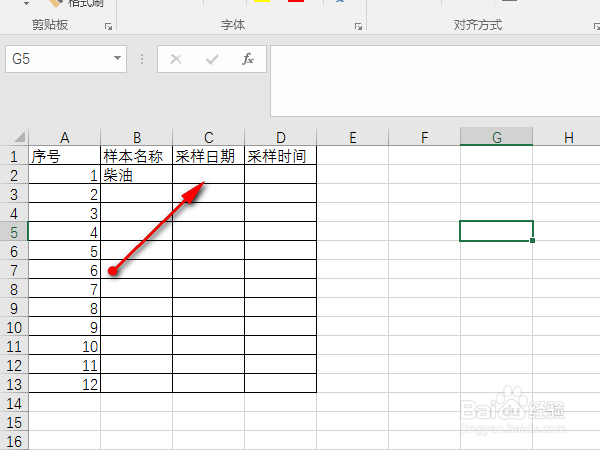Click empty cell C2 under 采样日期
This screenshot has width=600, height=450.
click(209, 175)
